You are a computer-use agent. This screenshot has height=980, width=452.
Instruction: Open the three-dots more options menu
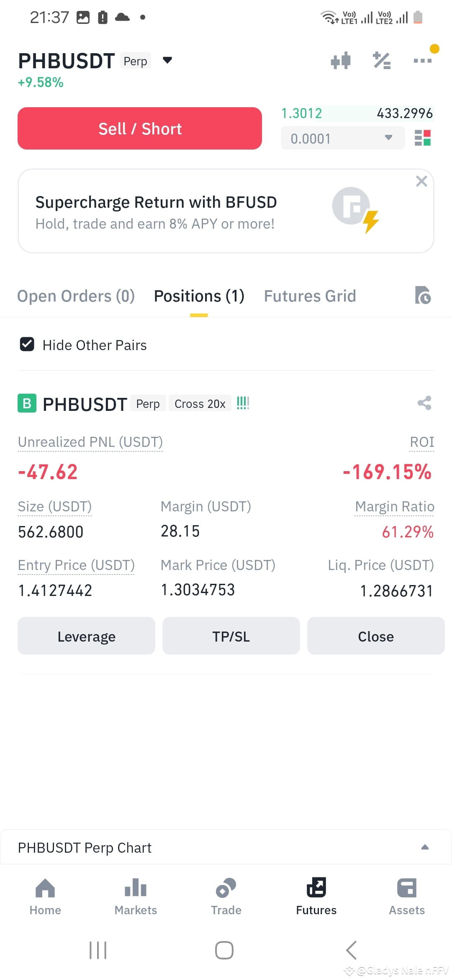422,61
